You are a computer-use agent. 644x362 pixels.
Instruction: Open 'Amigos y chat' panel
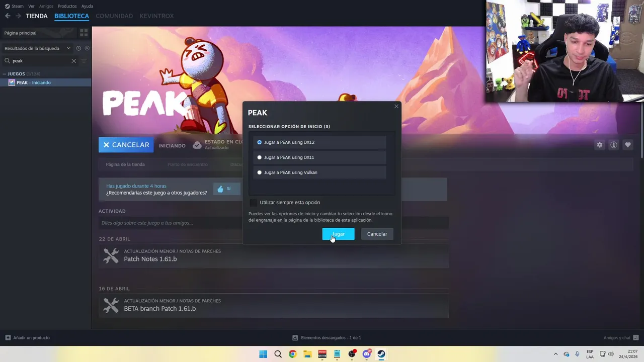pyautogui.click(x=621, y=338)
